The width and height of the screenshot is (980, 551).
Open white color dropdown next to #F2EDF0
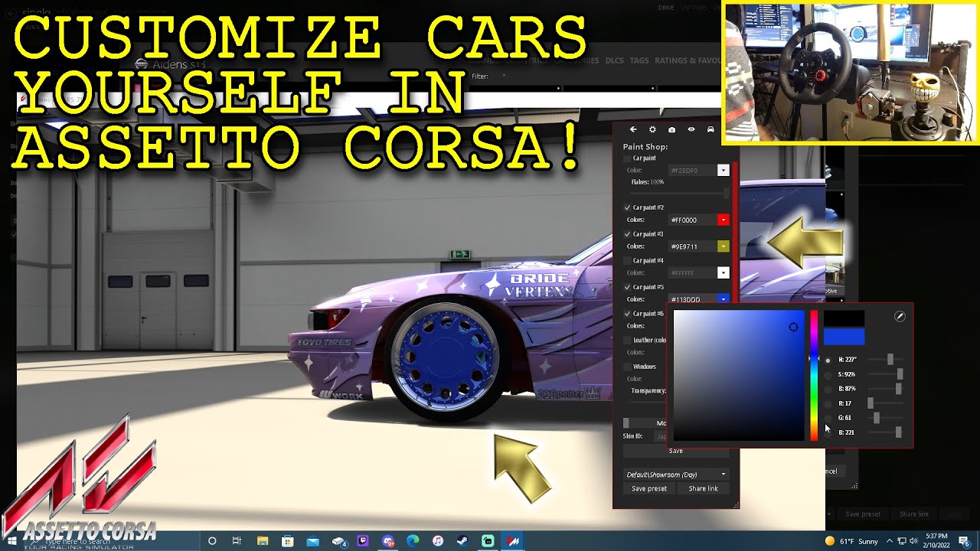[723, 171]
